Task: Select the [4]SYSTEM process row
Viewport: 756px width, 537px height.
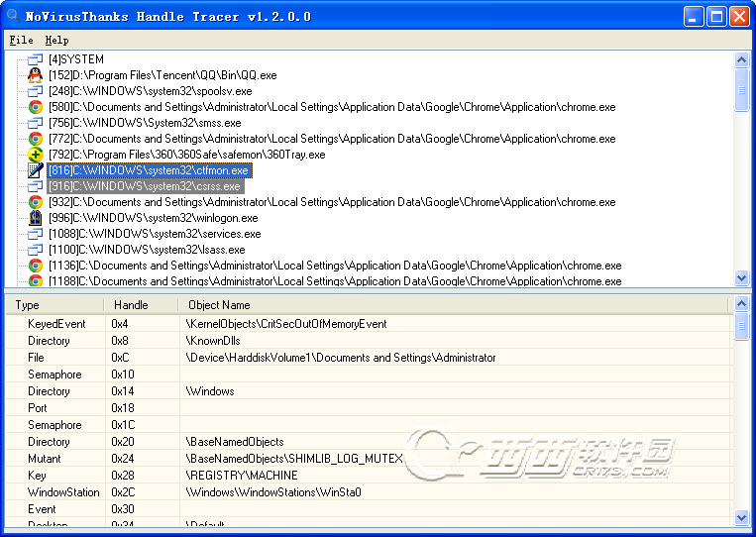Action: (76, 59)
